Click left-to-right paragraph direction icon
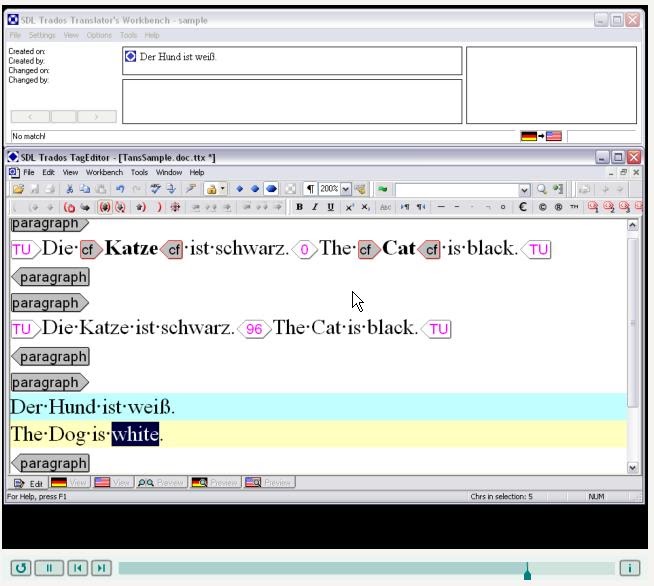654x586 pixels. [405, 207]
